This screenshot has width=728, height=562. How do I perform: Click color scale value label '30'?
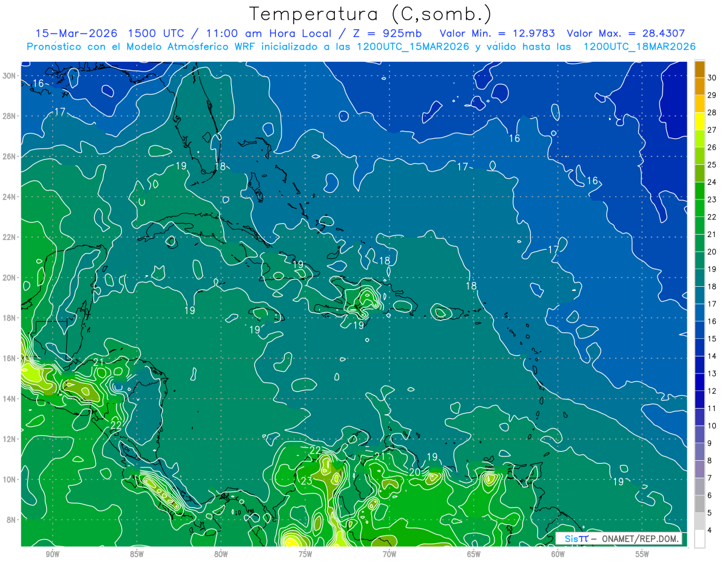(x=712, y=77)
